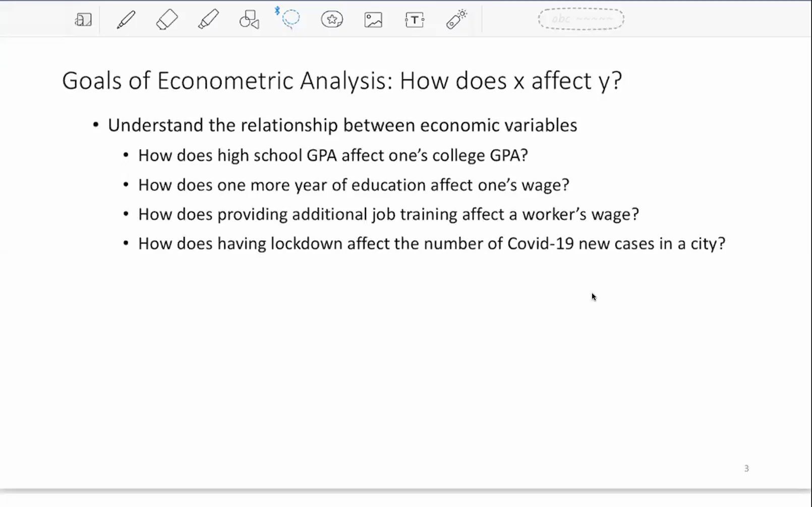Click the bullet about one more year of education
This screenshot has height=507, width=812.
pos(354,185)
